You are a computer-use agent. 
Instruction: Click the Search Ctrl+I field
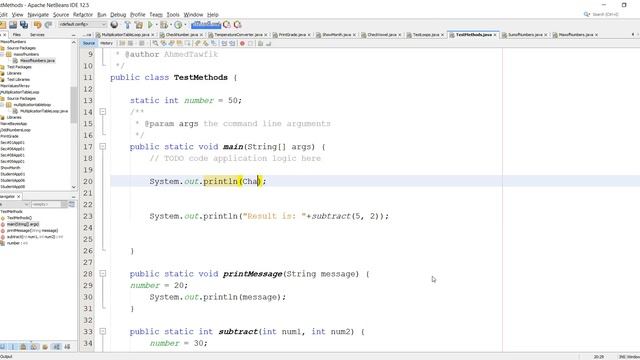606,14
